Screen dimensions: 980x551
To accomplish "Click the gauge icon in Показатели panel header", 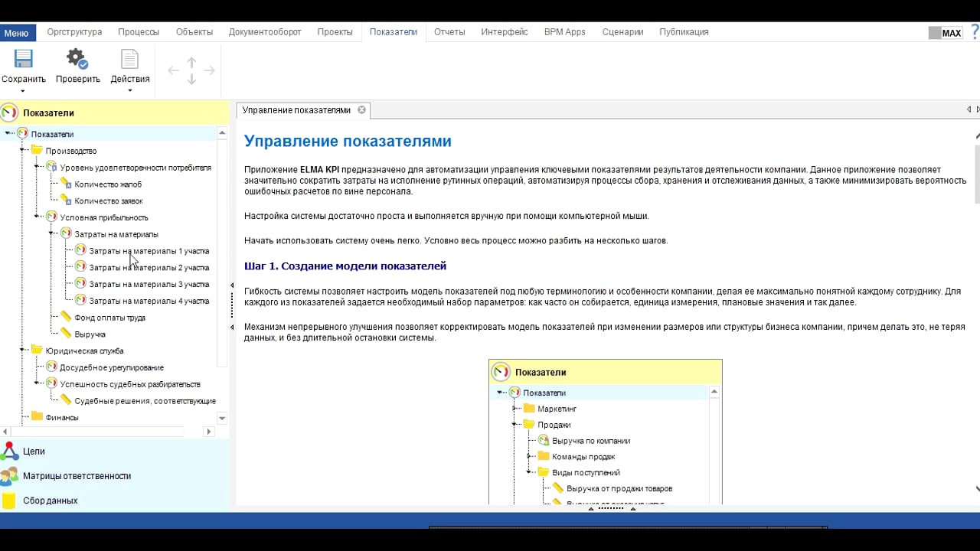I will [9, 112].
